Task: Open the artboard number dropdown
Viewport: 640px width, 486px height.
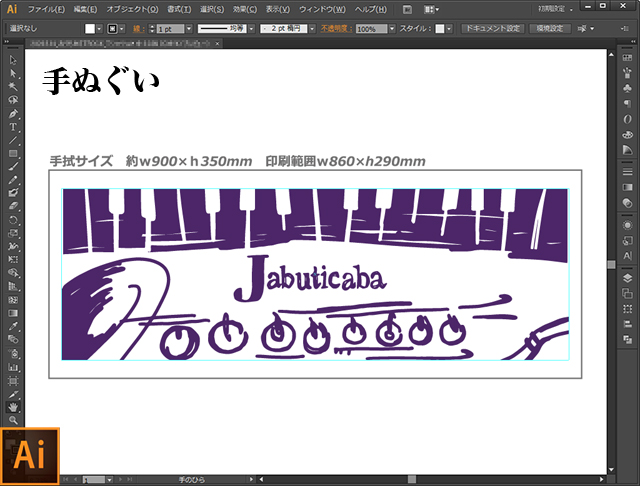Action: 109,479
